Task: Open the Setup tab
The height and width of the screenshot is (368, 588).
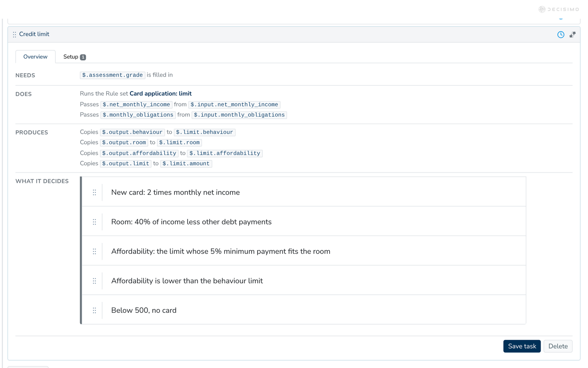Action: click(74, 57)
